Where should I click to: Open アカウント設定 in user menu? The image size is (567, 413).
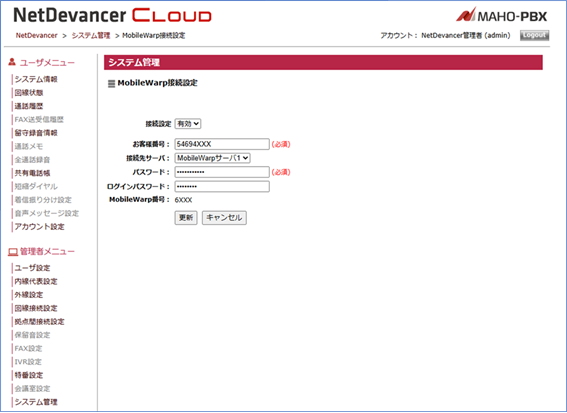[39, 227]
